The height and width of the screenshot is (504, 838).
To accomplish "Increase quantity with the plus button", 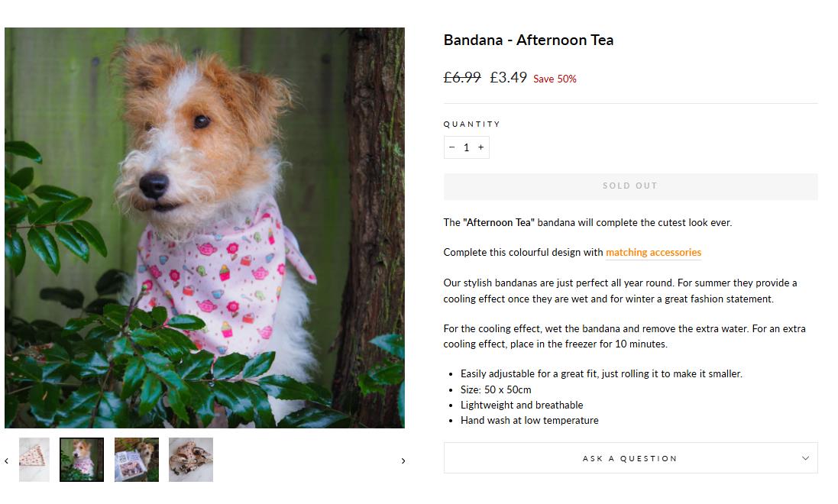I will [x=480, y=147].
